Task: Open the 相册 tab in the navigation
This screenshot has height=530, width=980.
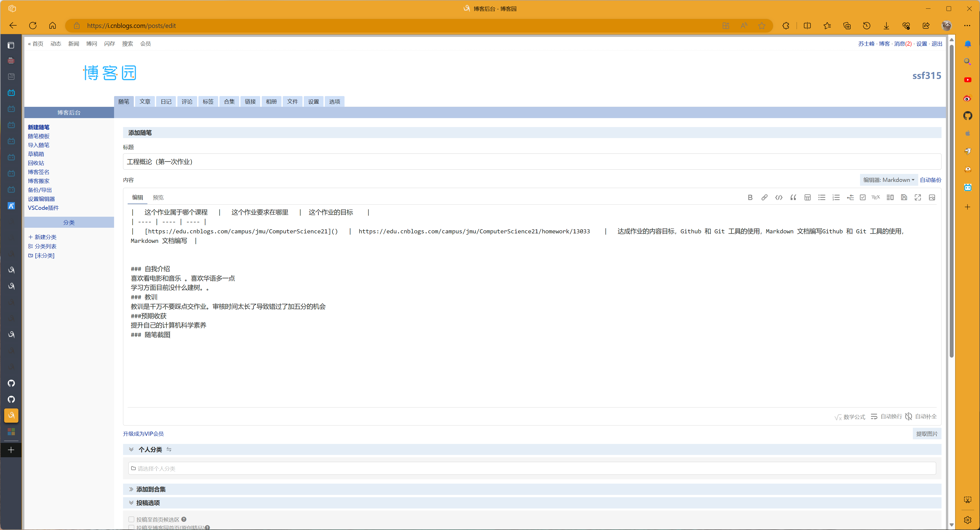Action: pyautogui.click(x=271, y=101)
